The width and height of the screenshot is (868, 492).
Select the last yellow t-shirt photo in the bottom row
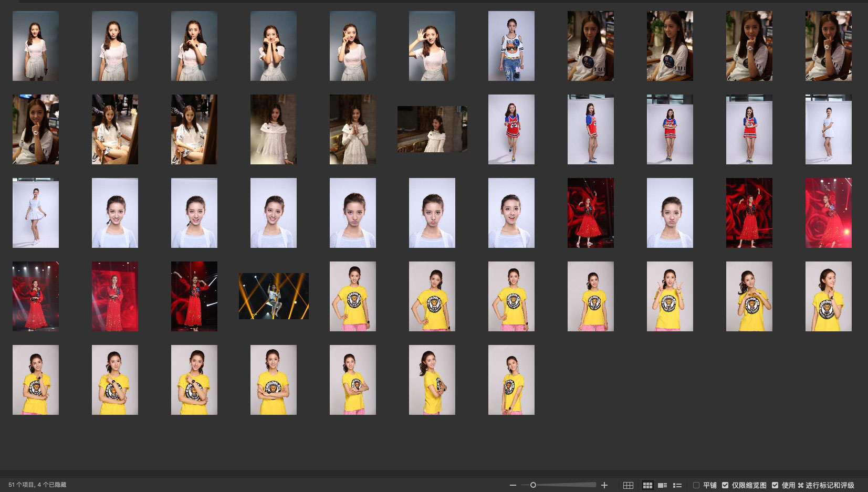(511, 380)
